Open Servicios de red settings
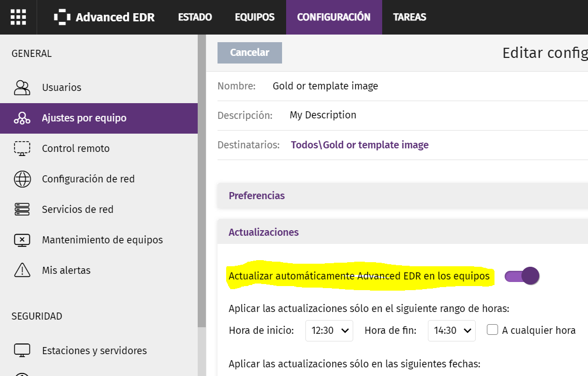Viewport: 588px width, 376px height. pos(99,209)
